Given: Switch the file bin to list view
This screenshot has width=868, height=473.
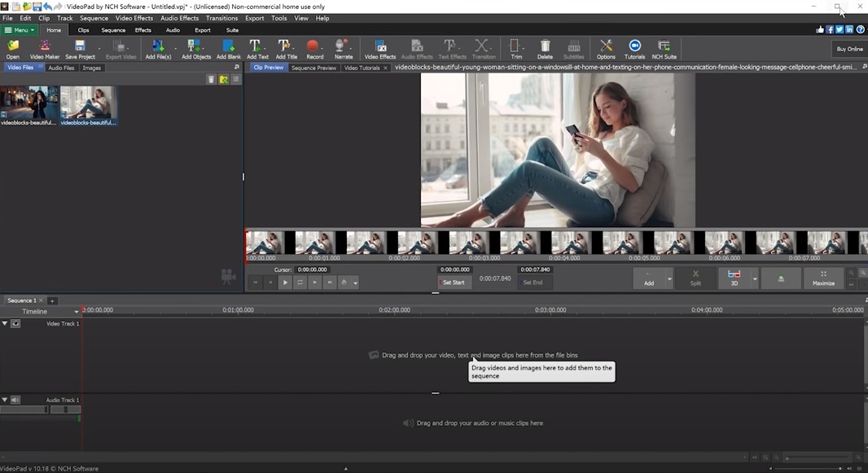Looking at the screenshot, I should coord(236,80).
